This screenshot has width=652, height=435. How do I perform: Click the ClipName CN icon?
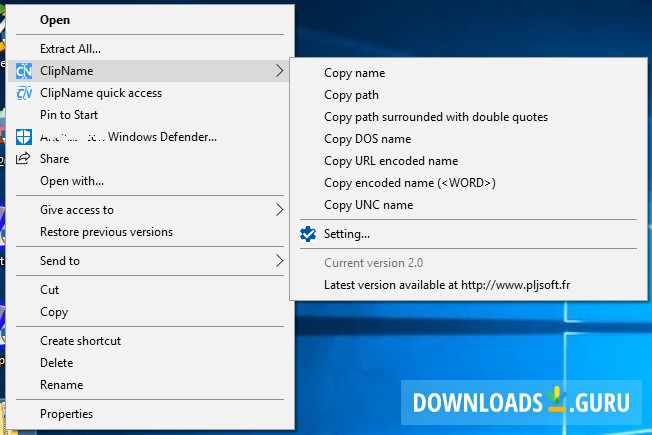24,71
